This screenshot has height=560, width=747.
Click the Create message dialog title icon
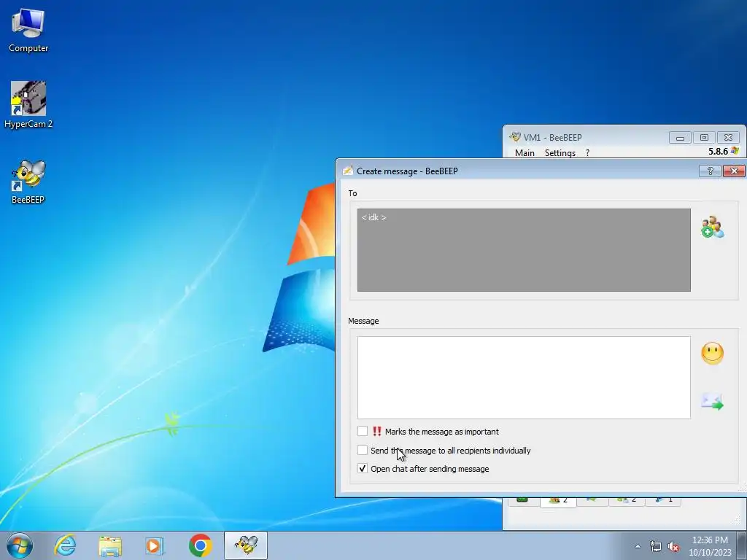pos(348,171)
